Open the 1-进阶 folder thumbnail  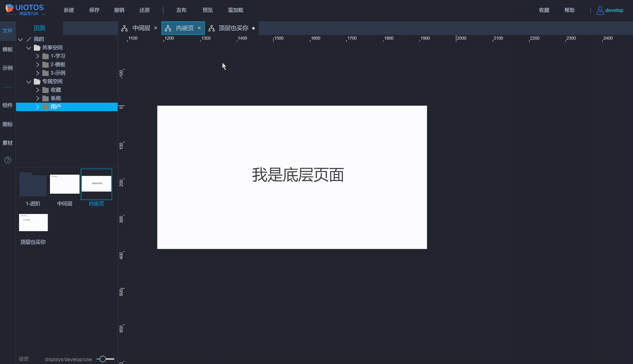point(33,184)
